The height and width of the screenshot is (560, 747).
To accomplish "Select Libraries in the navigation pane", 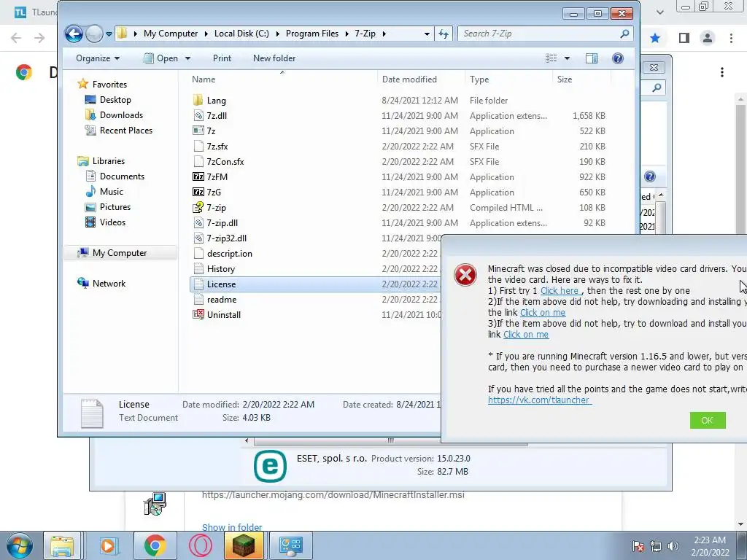I will tap(109, 161).
